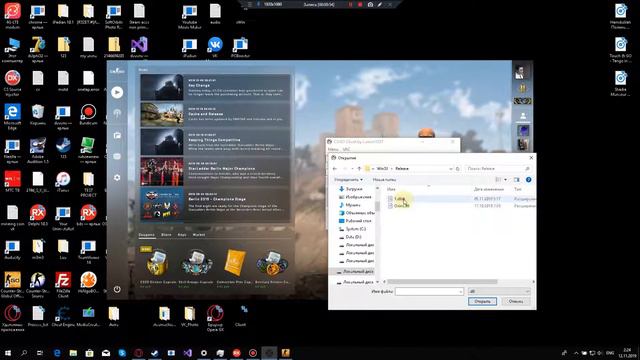Click the file name input field

coord(429,291)
